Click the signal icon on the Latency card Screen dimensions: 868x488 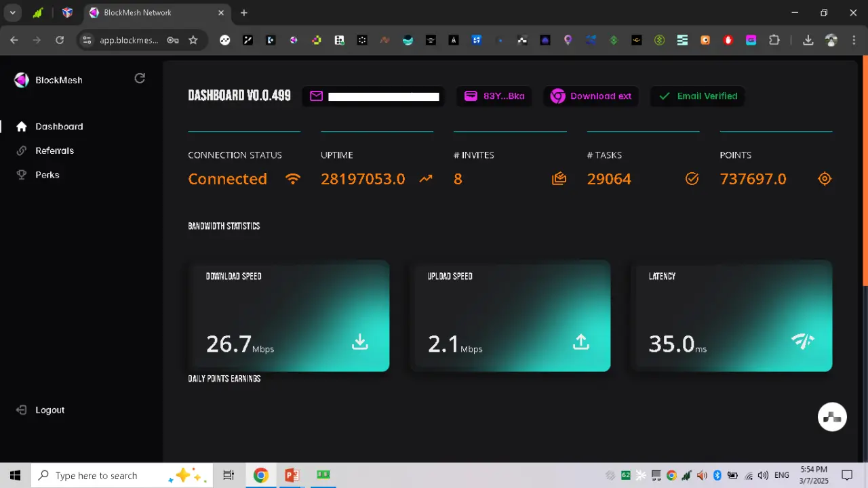[x=803, y=342]
